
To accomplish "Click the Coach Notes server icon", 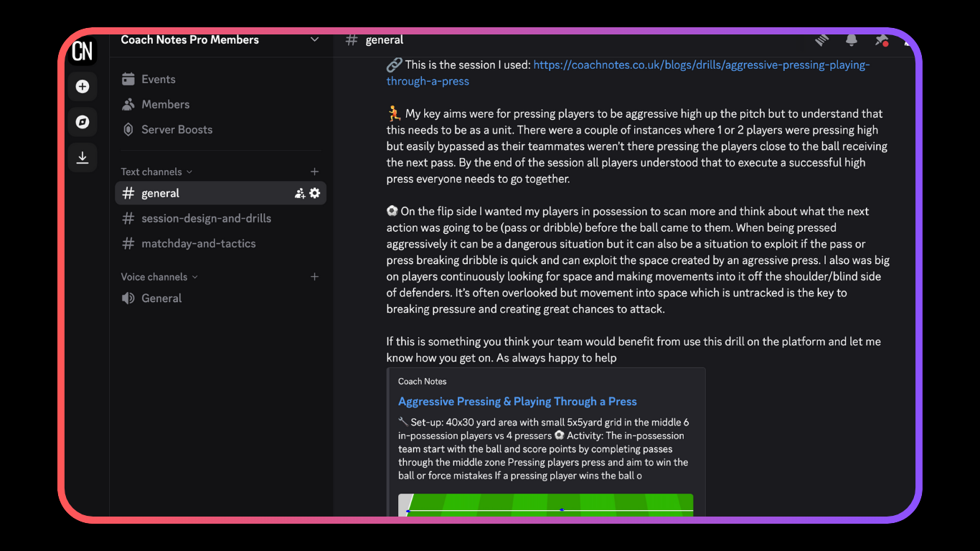I will click(83, 51).
